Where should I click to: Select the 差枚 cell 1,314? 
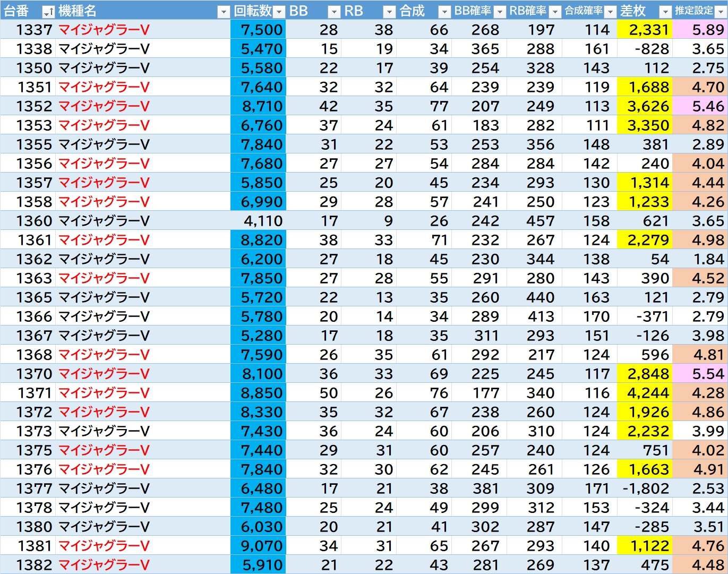(645, 183)
